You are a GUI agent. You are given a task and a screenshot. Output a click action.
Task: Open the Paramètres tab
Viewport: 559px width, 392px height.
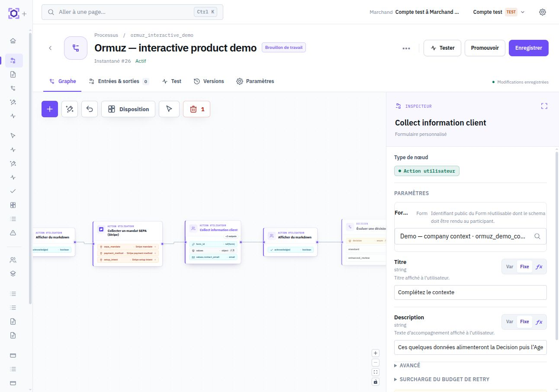click(255, 81)
